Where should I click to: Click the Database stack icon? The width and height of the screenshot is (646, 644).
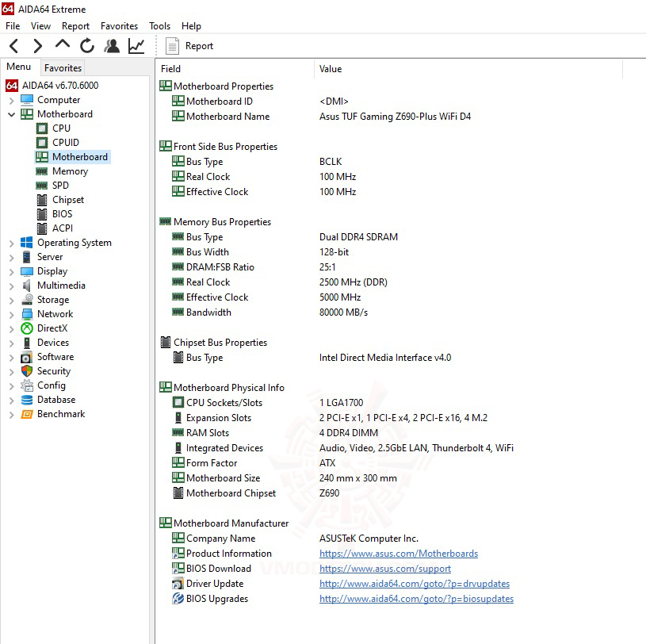tap(27, 400)
